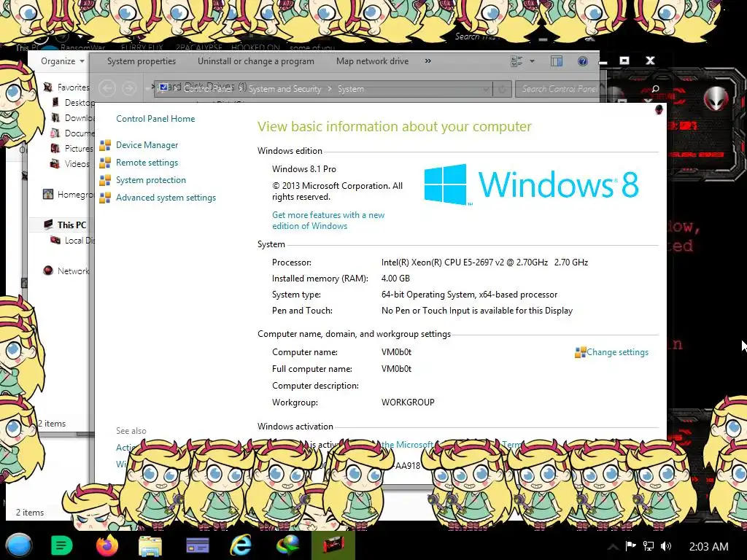Click the 4.00 GB installed memory value
This screenshot has width=747, height=560.
[x=395, y=279]
